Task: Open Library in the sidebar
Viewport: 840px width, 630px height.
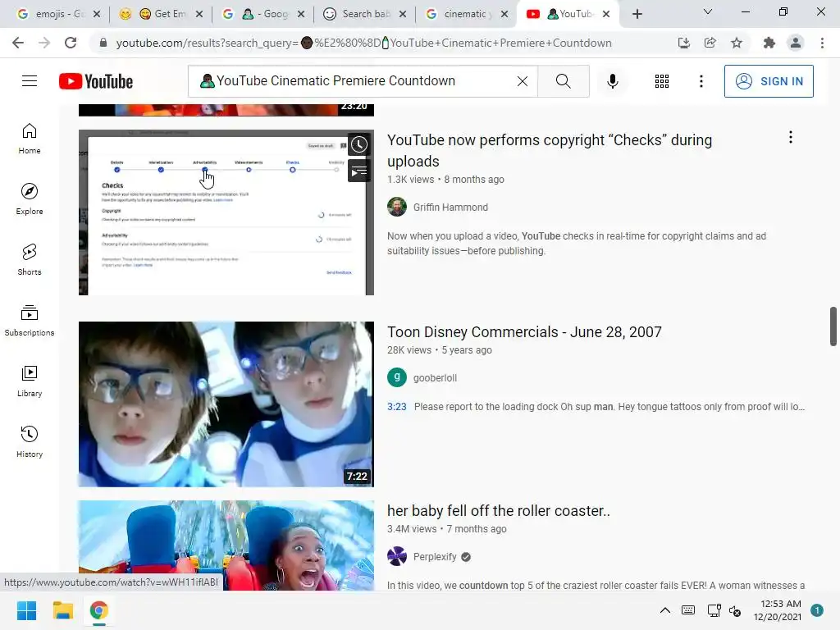Action: click(30, 381)
